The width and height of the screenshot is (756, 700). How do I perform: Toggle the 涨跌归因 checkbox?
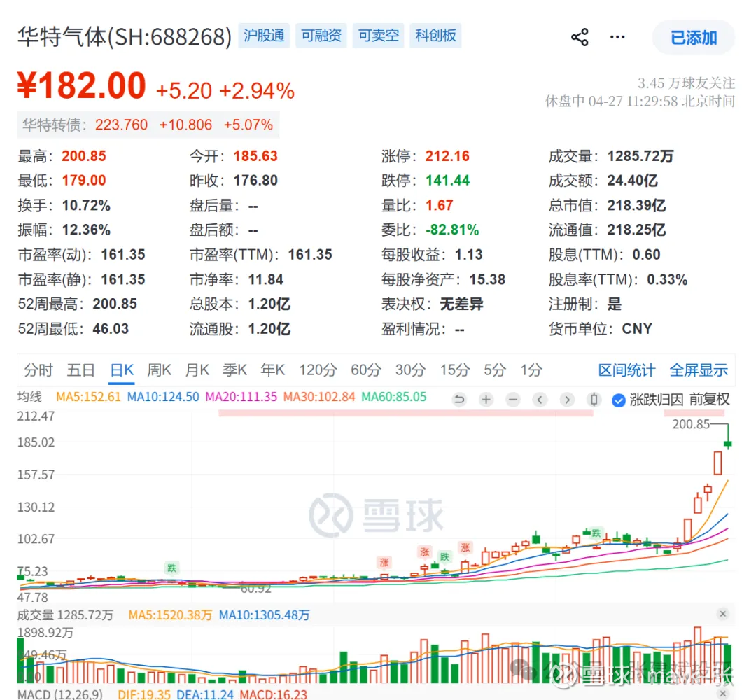[x=619, y=400]
